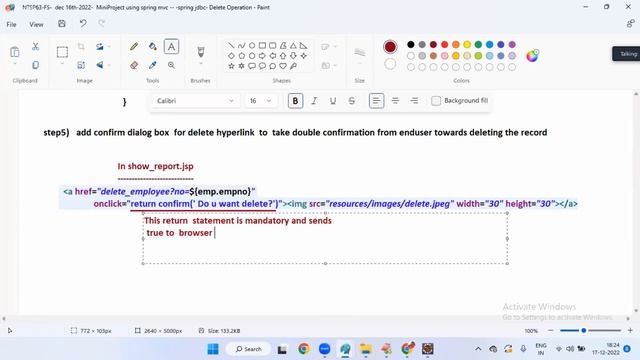This screenshot has height=360, width=640.
Task: Select the Fill bucket tool
Action: pyautogui.click(x=153, y=47)
